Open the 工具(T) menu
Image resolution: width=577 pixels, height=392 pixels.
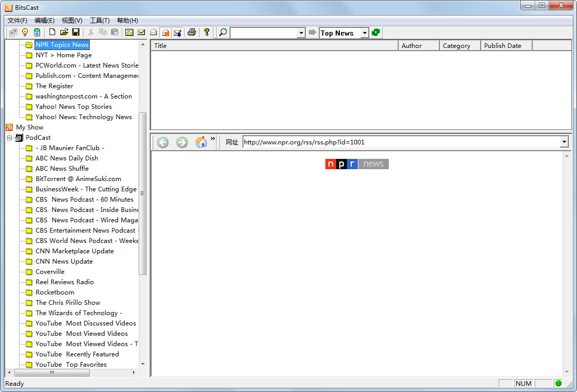(100, 21)
